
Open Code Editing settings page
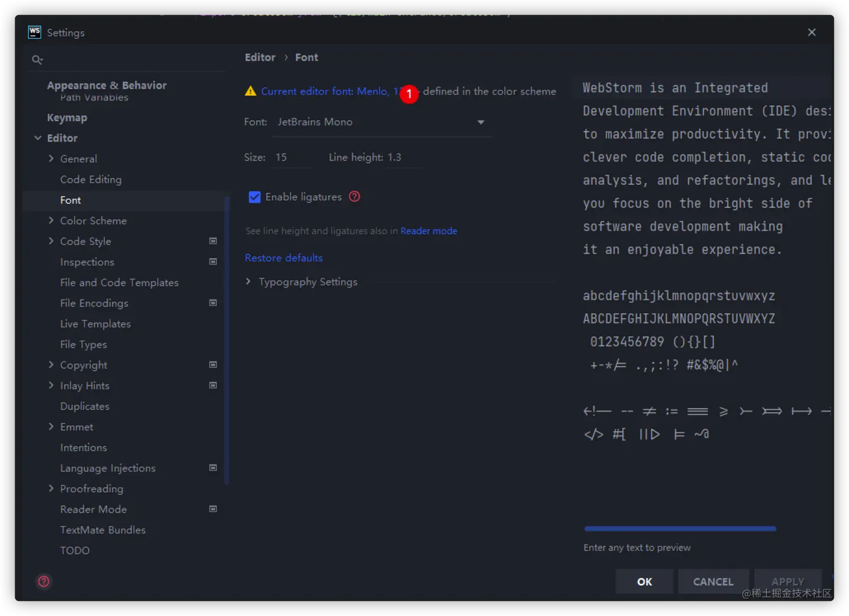click(x=91, y=180)
